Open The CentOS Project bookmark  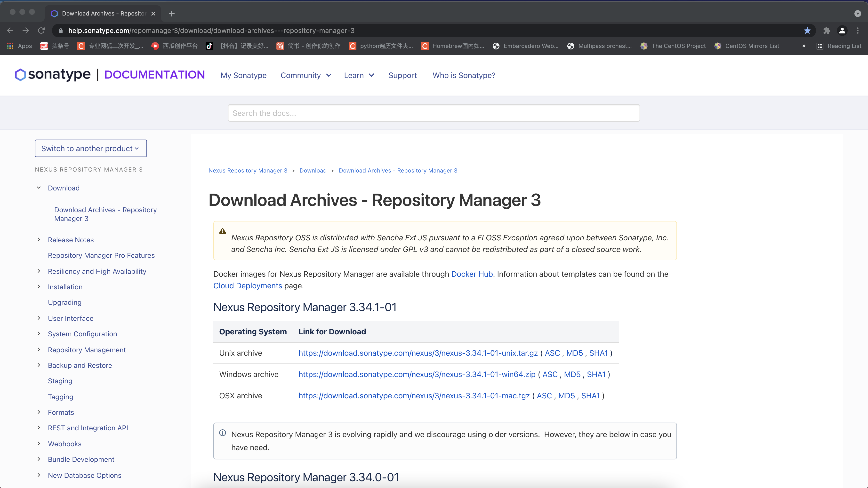[x=673, y=46]
